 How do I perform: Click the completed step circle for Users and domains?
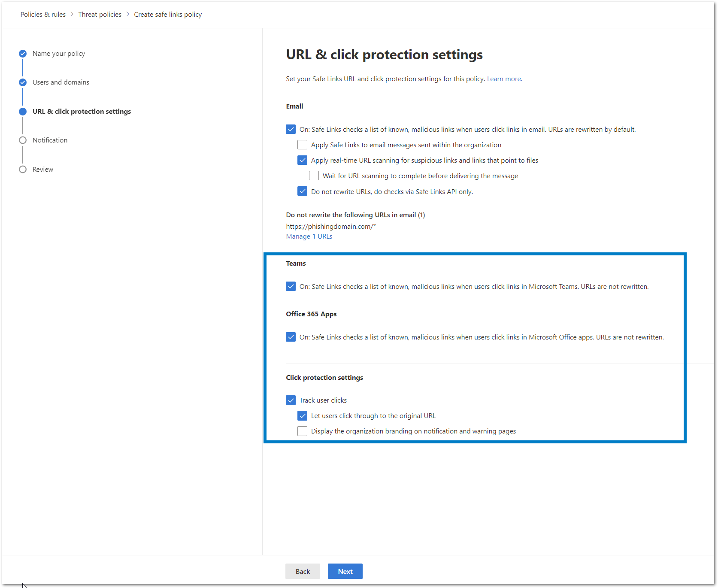(23, 82)
